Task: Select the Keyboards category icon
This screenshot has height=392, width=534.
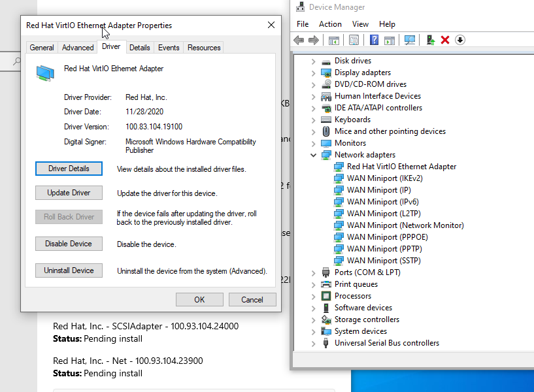Action: pos(326,120)
